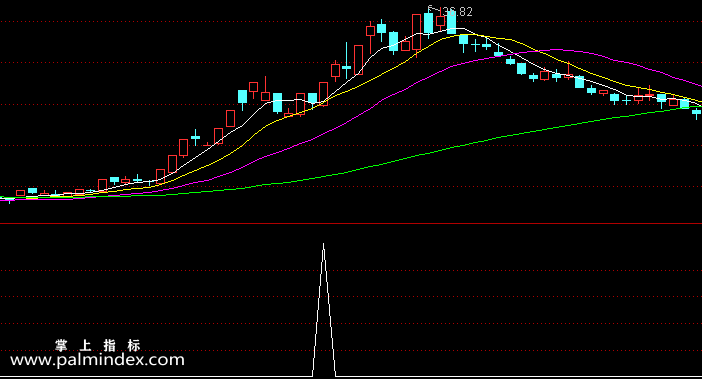Select the cyan candle with the longest upper wick

click(347, 60)
